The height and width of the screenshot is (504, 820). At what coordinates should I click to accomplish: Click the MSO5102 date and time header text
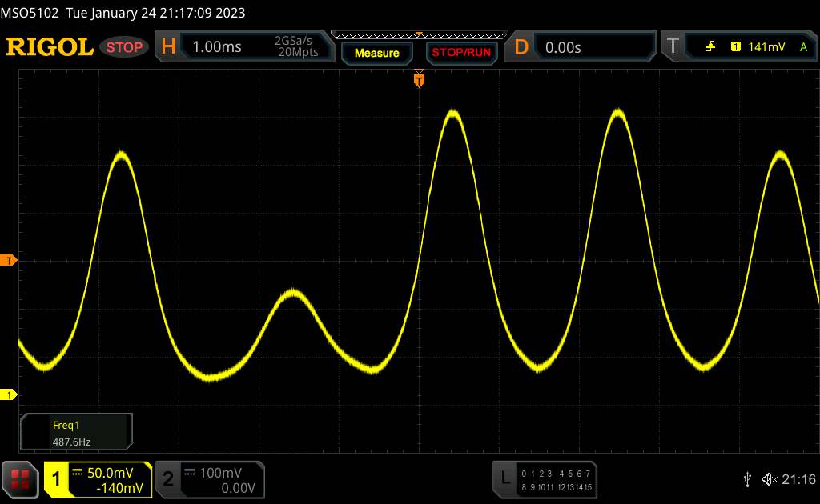pyautogui.click(x=123, y=13)
